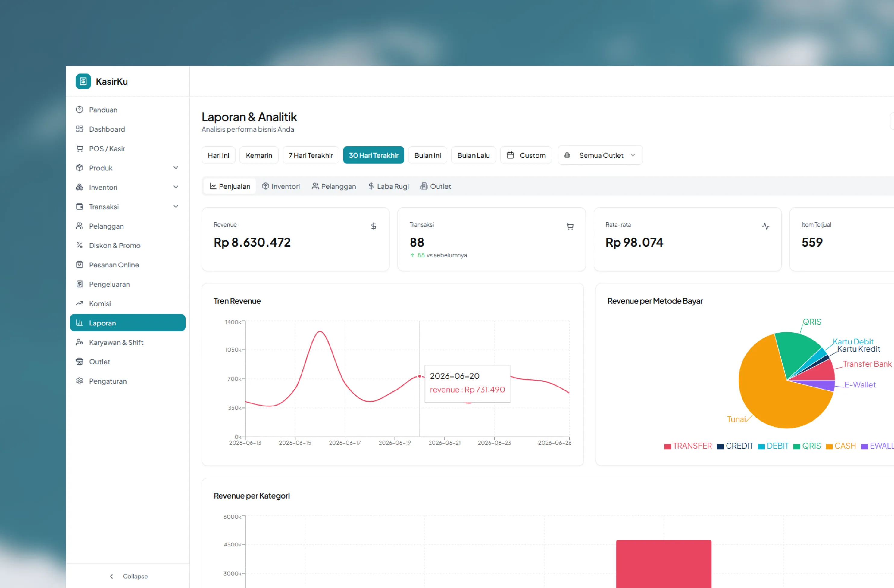
Task: Switch to the Laba Rugi tab
Action: [x=388, y=186]
